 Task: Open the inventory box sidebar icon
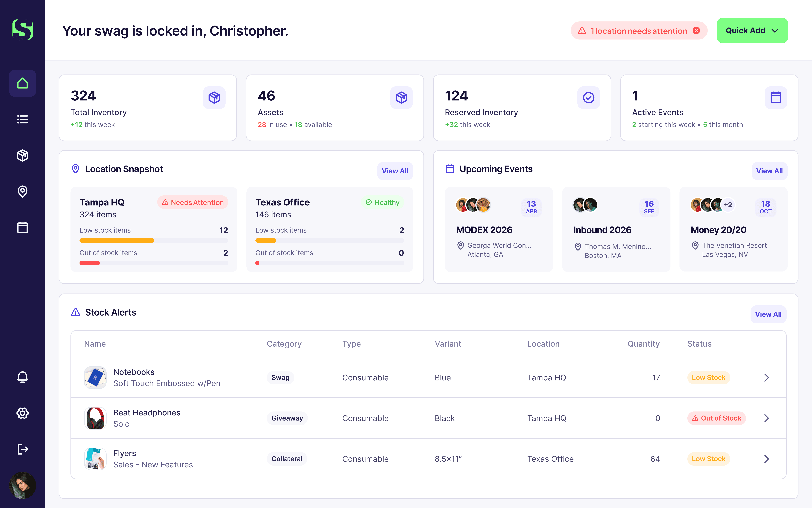coord(22,155)
